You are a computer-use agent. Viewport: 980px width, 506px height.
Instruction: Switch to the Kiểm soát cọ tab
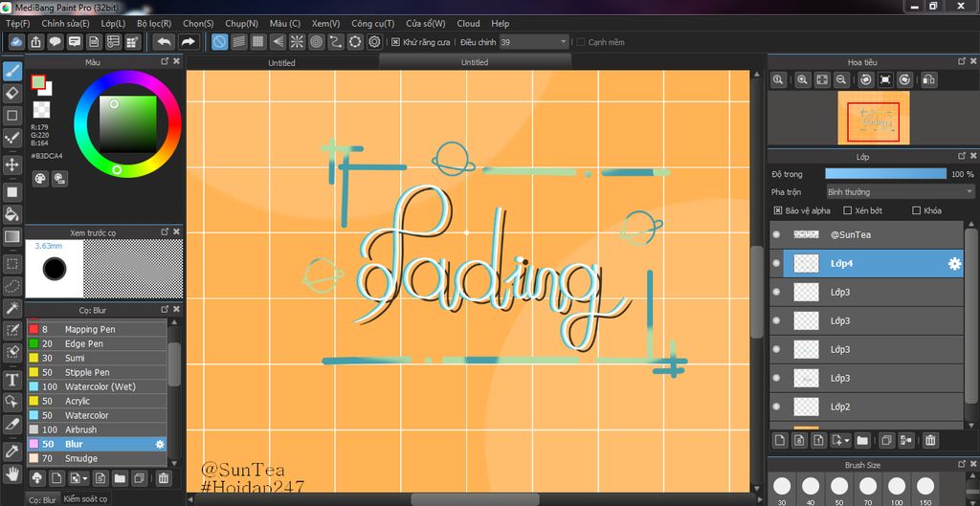[85, 499]
